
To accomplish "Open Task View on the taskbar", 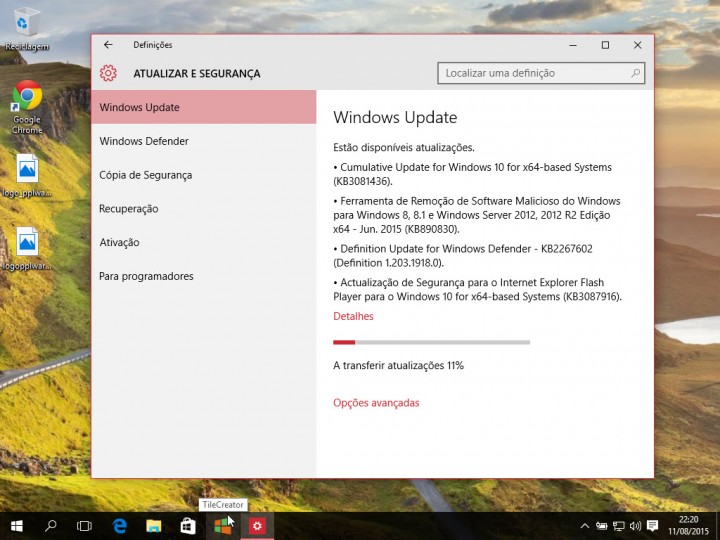I will click(84, 526).
